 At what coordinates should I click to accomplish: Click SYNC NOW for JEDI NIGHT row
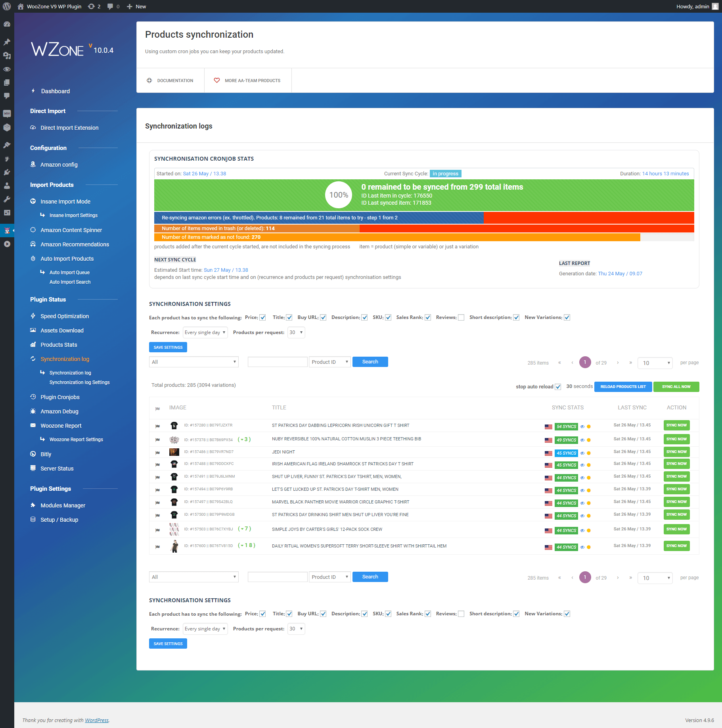(677, 452)
